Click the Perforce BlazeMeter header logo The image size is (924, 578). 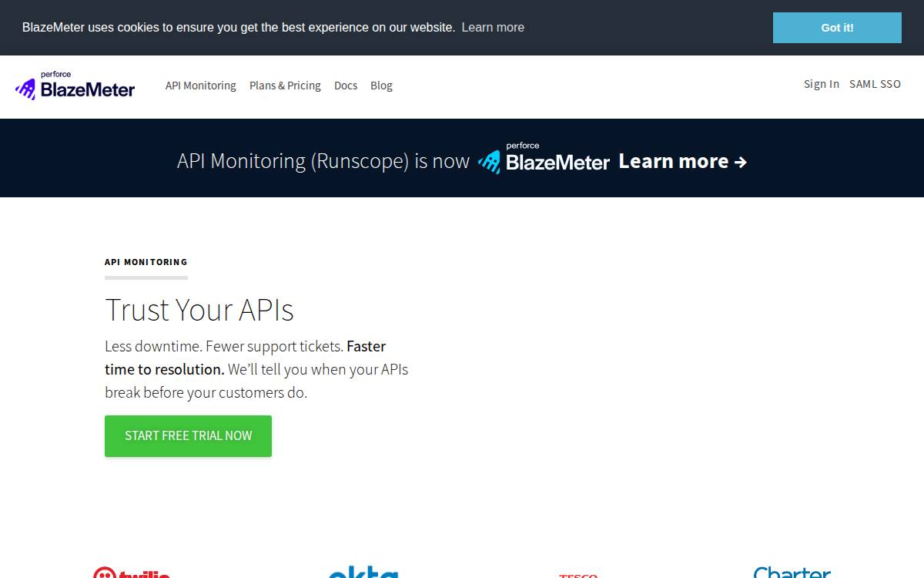click(75, 86)
